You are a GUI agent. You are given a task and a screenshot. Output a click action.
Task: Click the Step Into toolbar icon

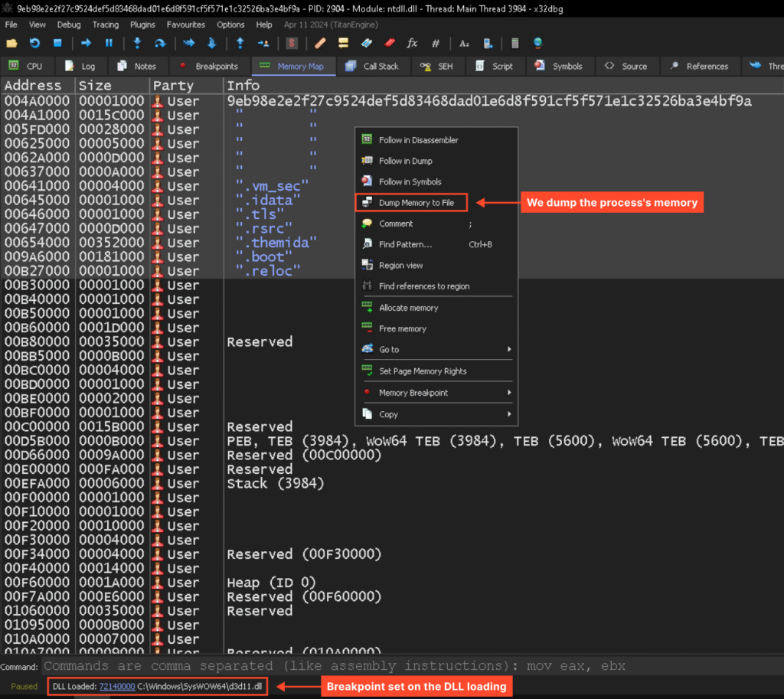[137, 43]
